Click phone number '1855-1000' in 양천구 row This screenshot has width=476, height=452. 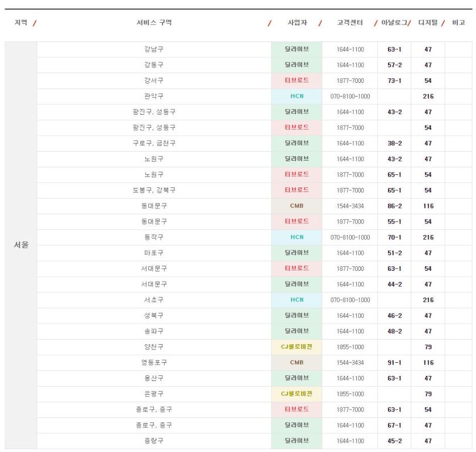[x=350, y=347]
